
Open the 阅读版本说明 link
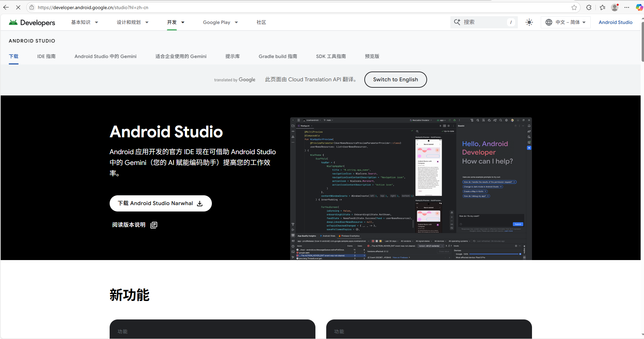coord(135,225)
